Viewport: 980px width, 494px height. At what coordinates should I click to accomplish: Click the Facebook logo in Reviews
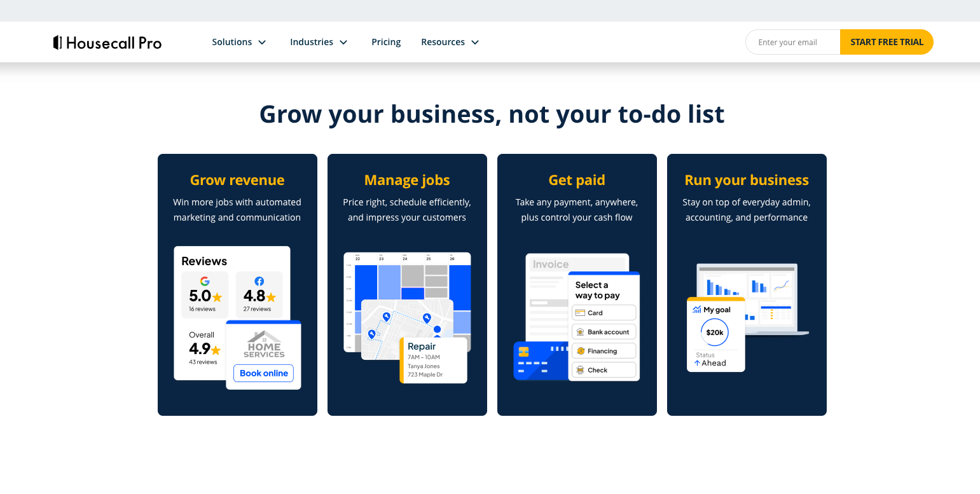click(259, 281)
